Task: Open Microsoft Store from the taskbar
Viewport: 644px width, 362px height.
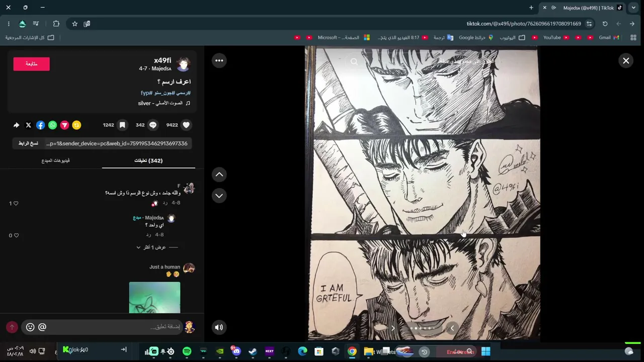Action: (x=319, y=351)
